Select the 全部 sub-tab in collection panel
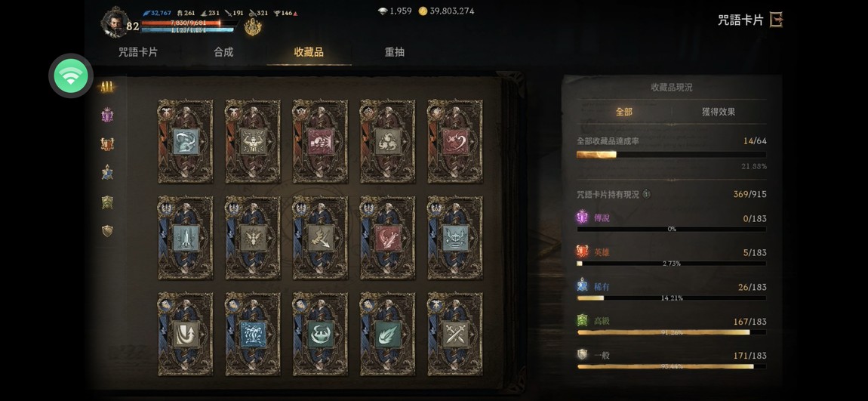 [624, 112]
